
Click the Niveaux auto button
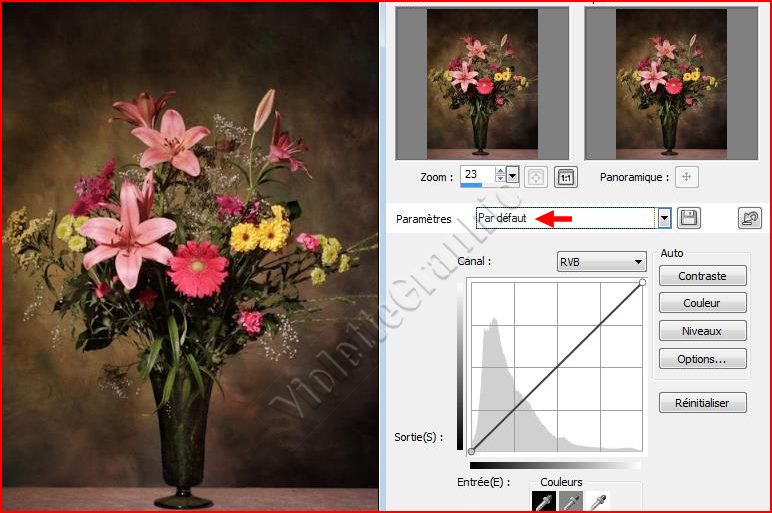coord(702,331)
